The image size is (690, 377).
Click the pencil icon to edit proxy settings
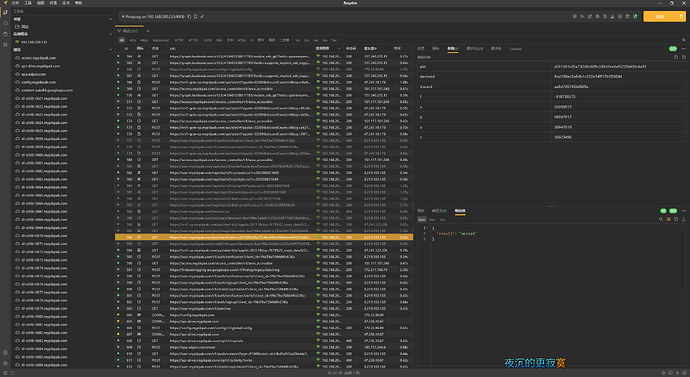tap(202, 17)
